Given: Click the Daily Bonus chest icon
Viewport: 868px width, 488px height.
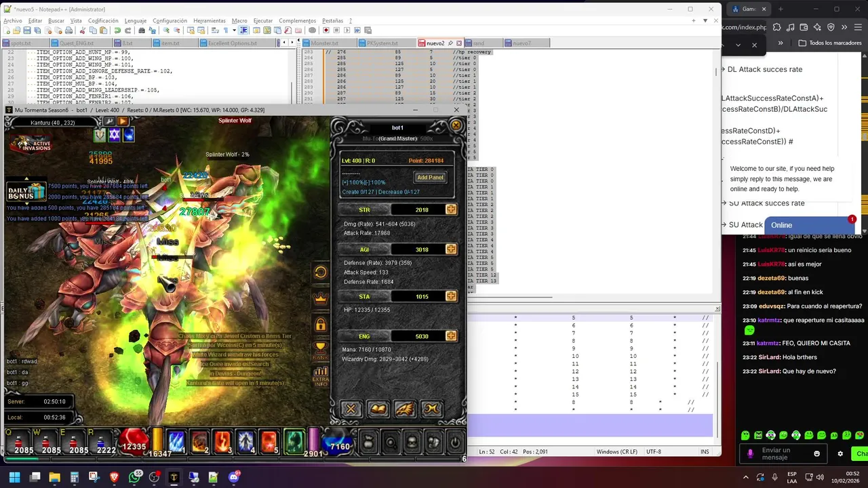Looking at the screenshot, I should click(x=26, y=191).
